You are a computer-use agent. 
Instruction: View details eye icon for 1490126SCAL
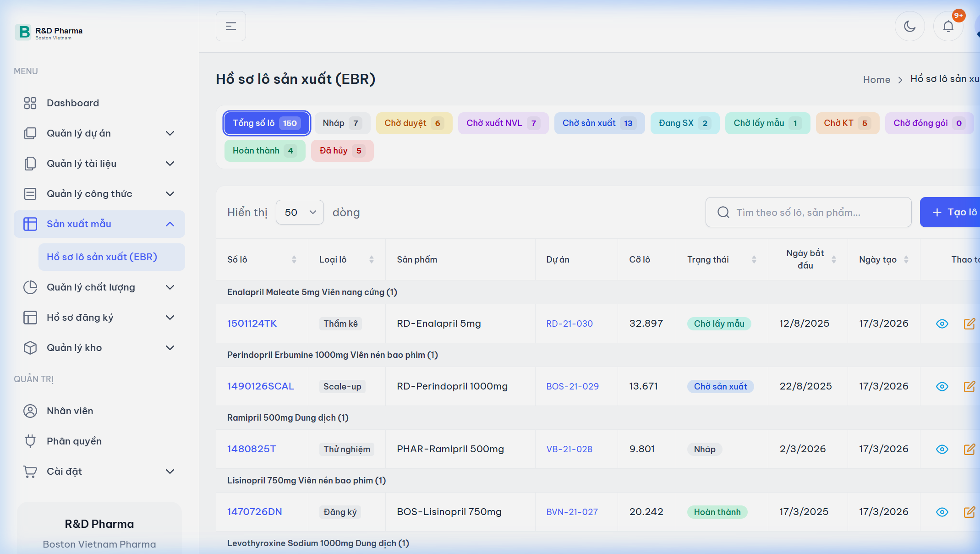coord(942,387)
